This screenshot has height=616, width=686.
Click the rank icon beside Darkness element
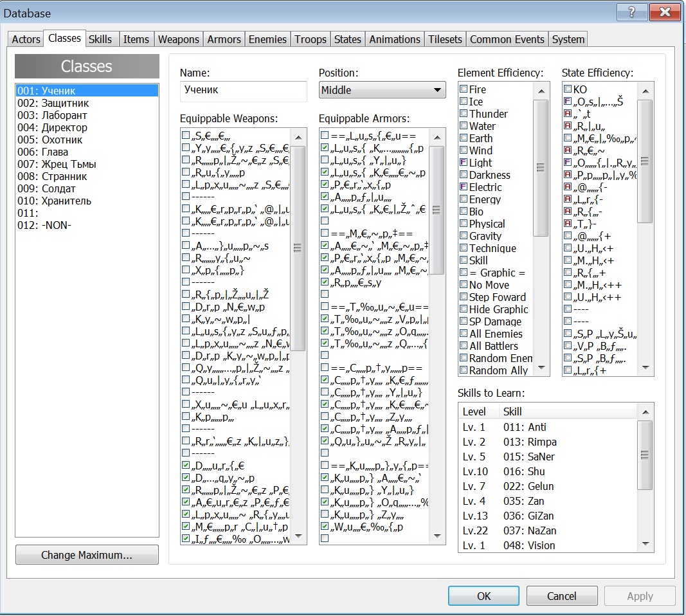[x=464, y=176]
